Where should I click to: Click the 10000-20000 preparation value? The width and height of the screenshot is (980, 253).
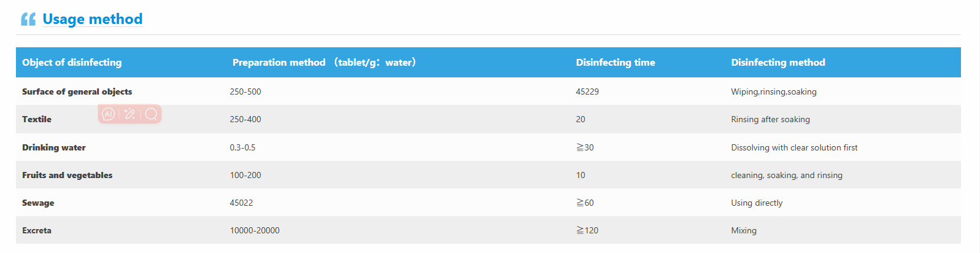coord(255,230)
